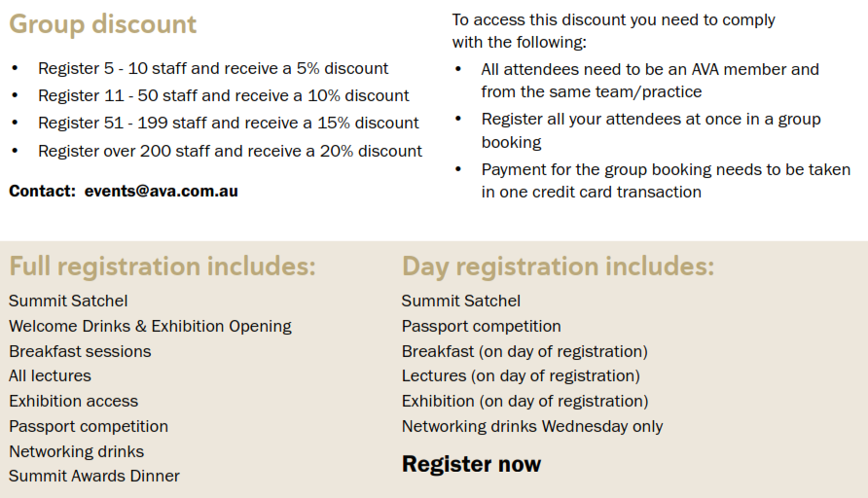Select Welcome Drinks & Exhibition Opening item

[150, 326]
